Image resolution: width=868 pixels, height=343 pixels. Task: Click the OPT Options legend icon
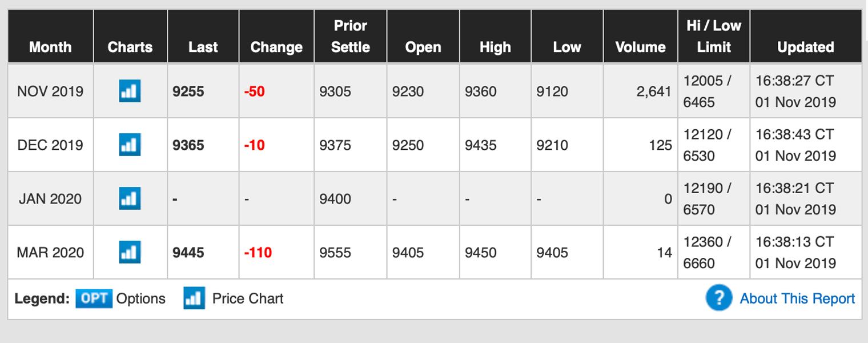tap(94, 298)
